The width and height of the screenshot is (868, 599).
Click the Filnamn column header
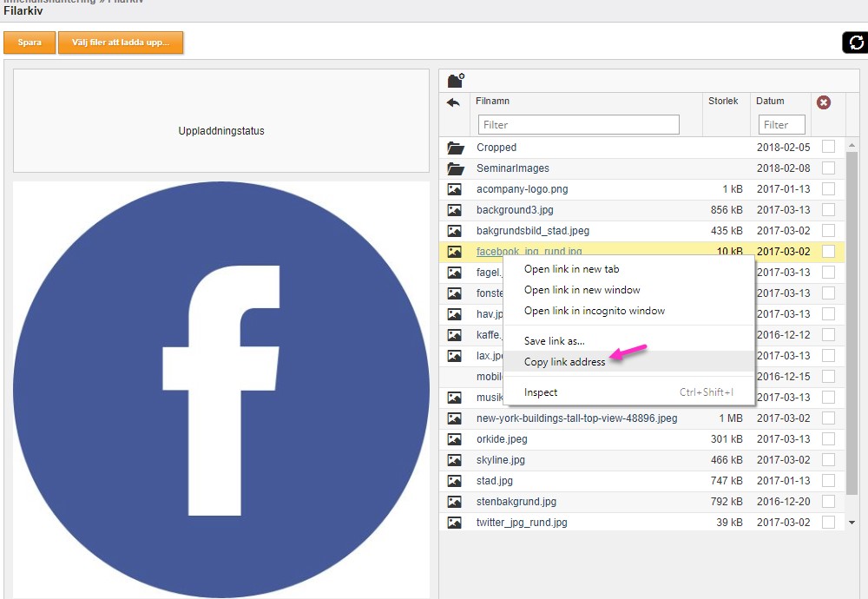point(492,101)
